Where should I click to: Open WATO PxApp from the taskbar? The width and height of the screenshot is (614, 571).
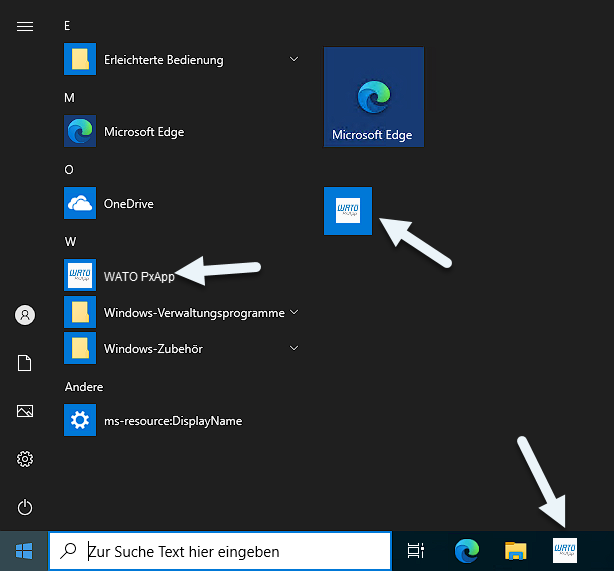[565, 550]
